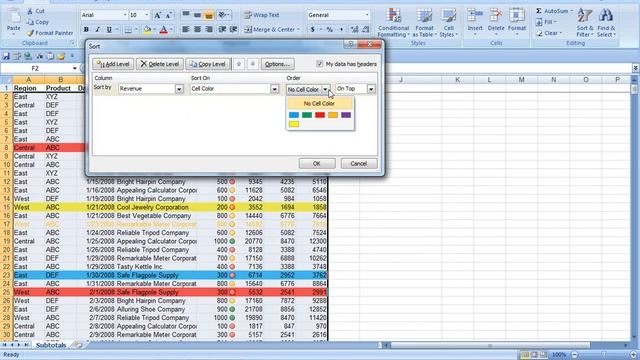The height and width of the screenshot is (360, 640).
Task: Expand the Merge & Center dropdown
Action: click(298, 29)
